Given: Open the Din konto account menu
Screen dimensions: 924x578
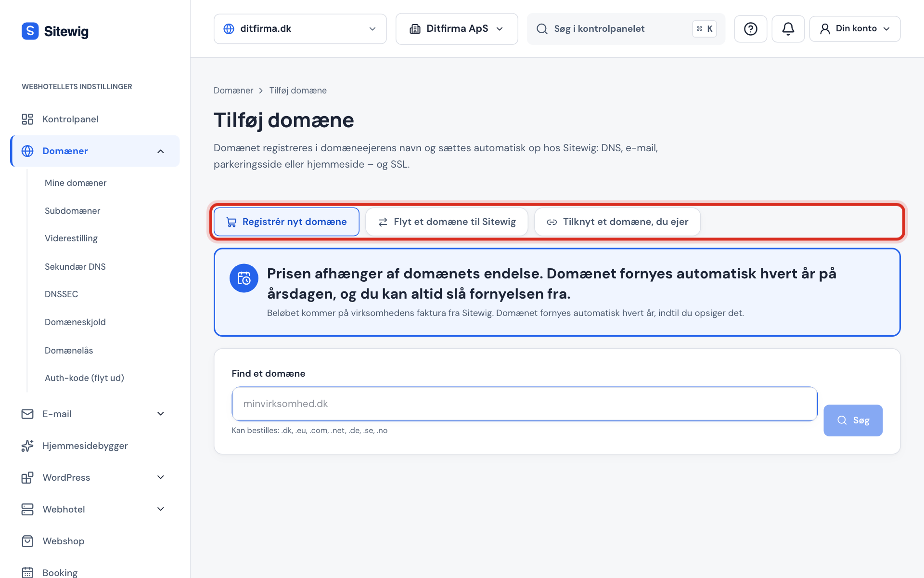Looking at the screenshot, I should tap(855, 29).
